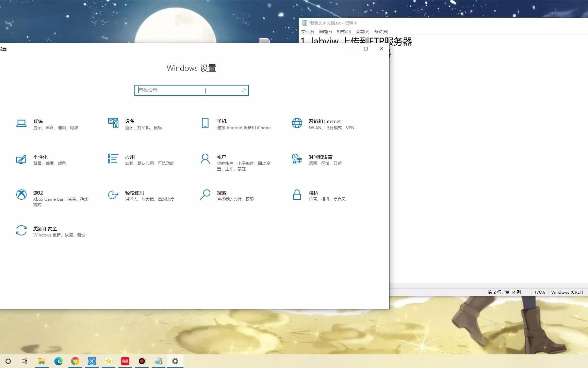Open the blue K app on taskbar
588x368 pixels.
92,361
